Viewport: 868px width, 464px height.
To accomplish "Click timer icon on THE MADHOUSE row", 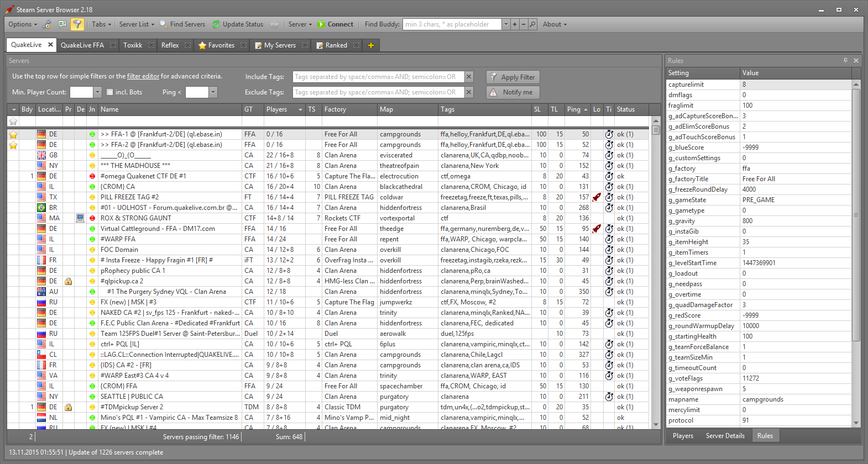I will [x=609, y=166].
